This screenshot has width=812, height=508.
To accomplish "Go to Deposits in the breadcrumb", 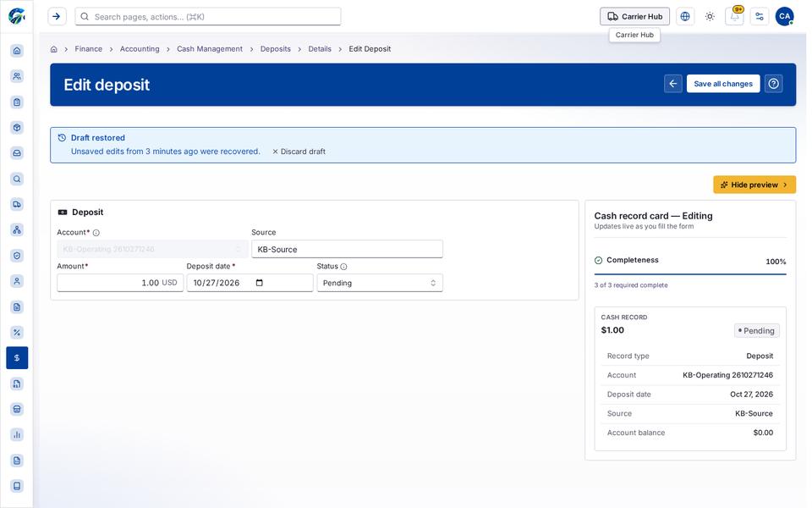I will coord(276,49).
